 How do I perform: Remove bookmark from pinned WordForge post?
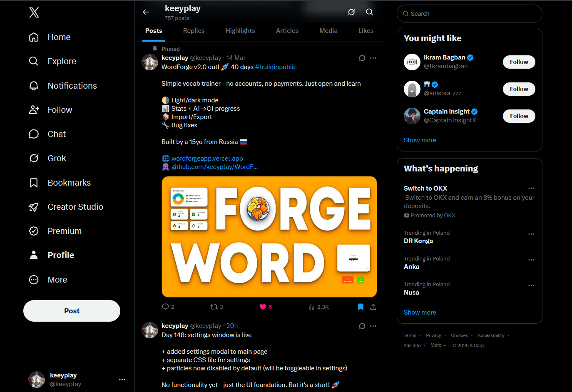tap(361, 307)
